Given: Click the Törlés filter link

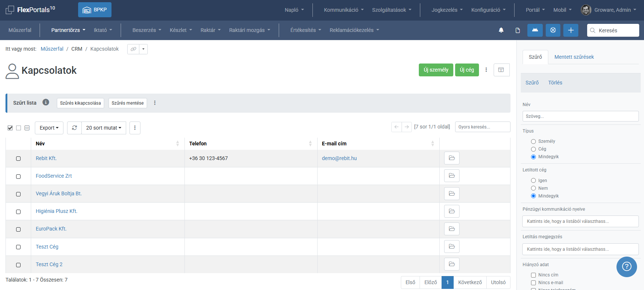Looking at the screenshot, I should (x=555, y=83).
